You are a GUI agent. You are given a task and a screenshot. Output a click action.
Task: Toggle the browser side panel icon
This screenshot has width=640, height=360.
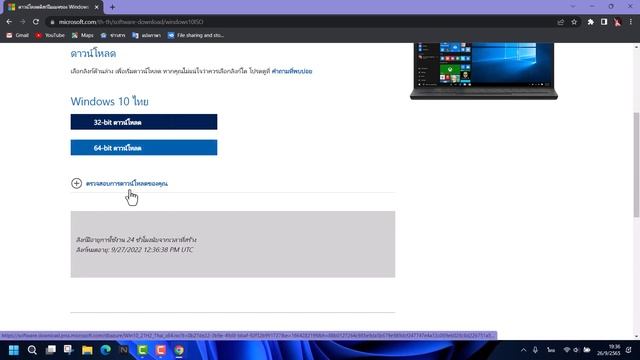pyautogui.click(x=604, y=22)
